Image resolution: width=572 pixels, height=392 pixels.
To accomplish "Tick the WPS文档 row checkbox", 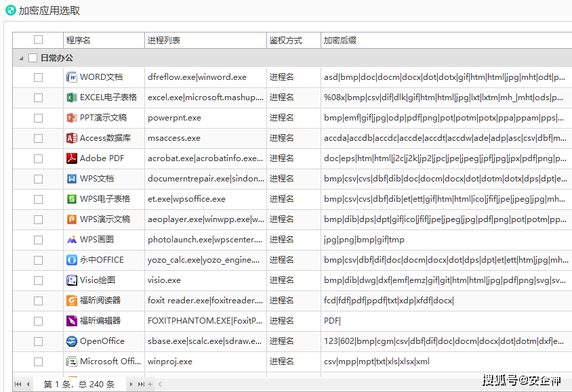I will (38, 179).
